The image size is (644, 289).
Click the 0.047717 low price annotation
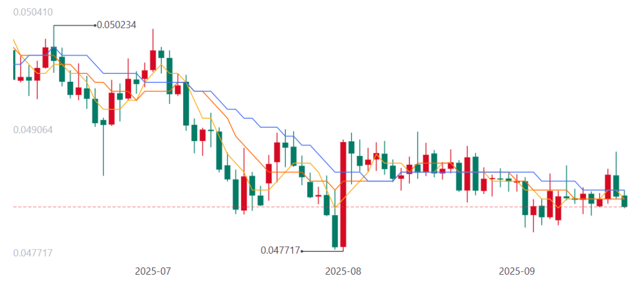point(280,250)
